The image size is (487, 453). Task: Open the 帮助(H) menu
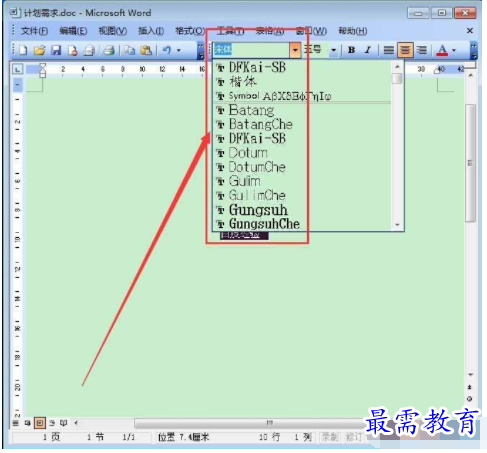point(353,31)
